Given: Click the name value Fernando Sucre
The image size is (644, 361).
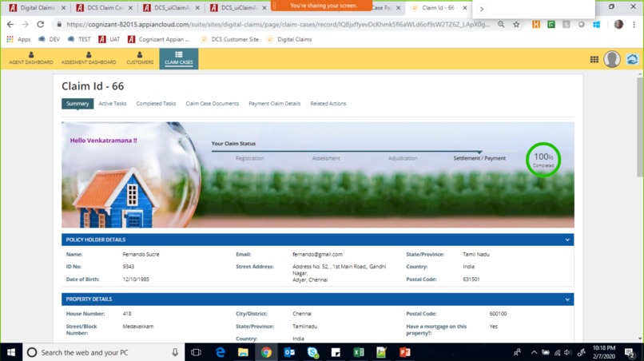Looking at the screenshot, I should 141,254.
